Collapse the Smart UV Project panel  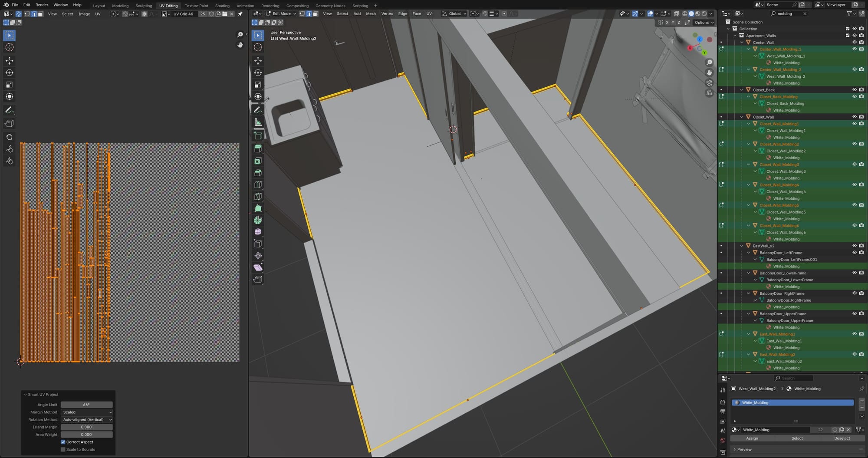pos(25,395)
